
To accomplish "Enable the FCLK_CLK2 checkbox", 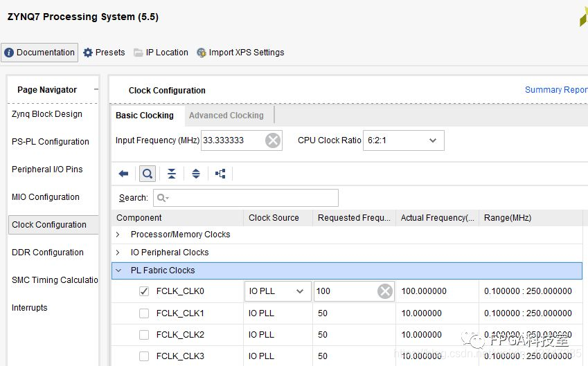I will tap(144, 335).
